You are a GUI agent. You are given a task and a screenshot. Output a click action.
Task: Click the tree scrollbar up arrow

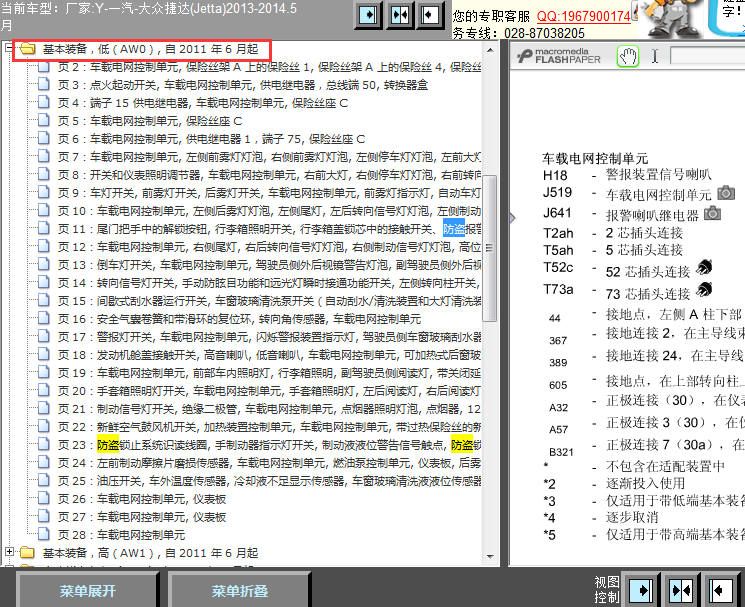click(490, 50)
